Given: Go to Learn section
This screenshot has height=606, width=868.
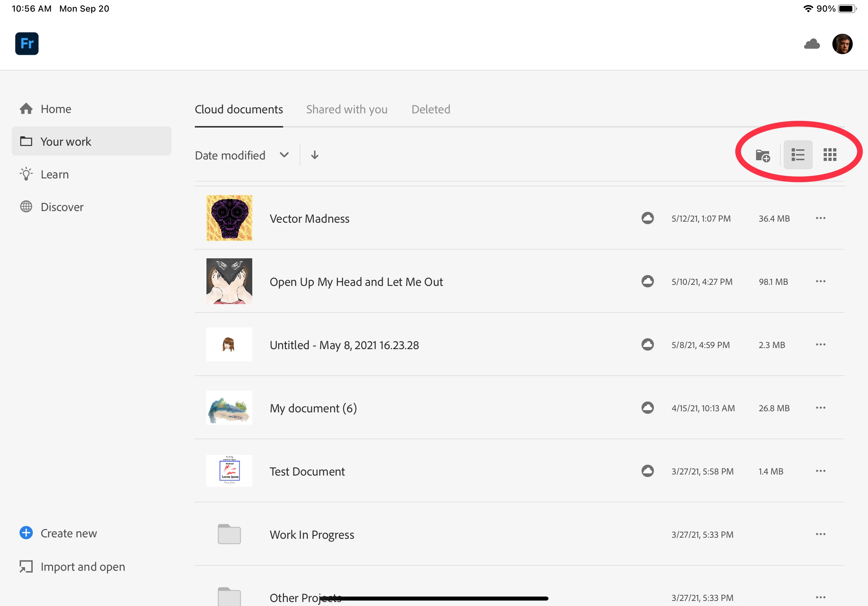Looking at the screenshot, I should [55, 174].
